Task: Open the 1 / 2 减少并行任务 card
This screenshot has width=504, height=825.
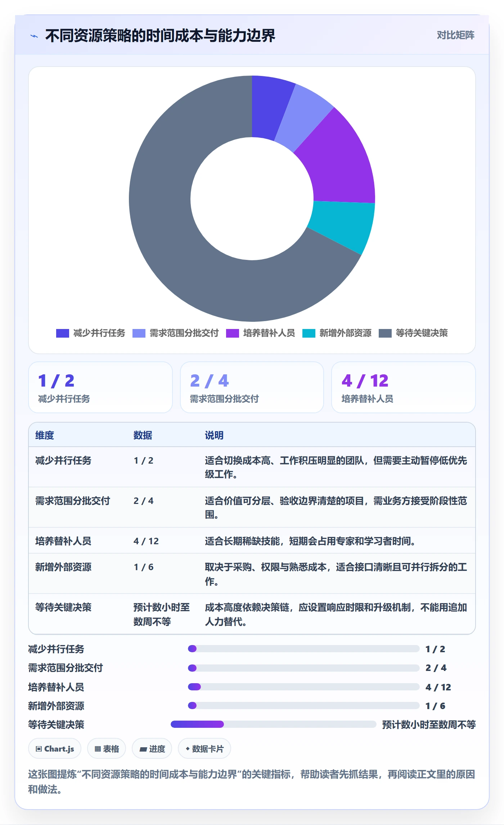Action: pos(100,387)
